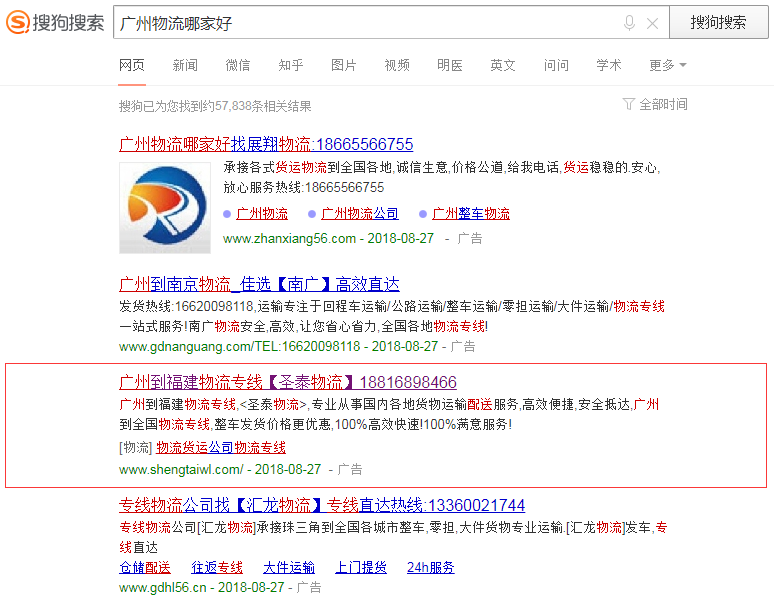Switch to the 视频 tab
The image size is (774, 606).
pyautogui.click(x=397, y=65)
